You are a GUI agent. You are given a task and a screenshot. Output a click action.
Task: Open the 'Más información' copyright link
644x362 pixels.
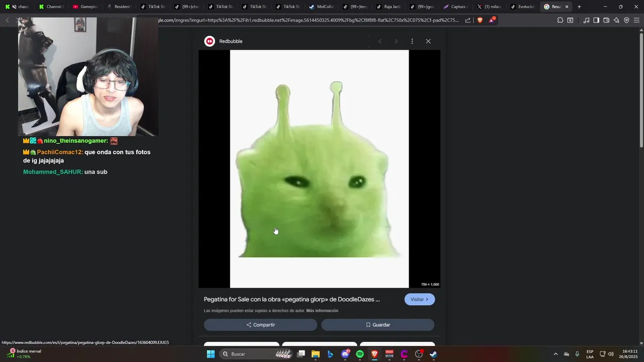tap(322, 311)
